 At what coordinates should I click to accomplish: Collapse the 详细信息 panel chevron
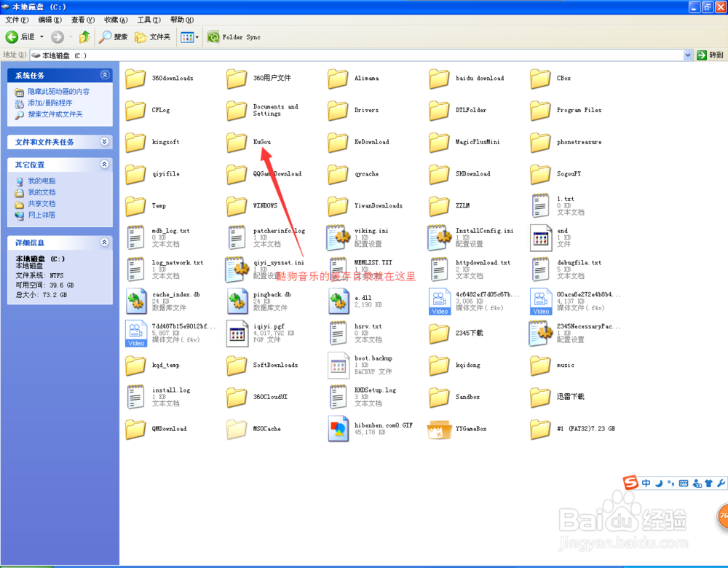(x=104, y=242)
